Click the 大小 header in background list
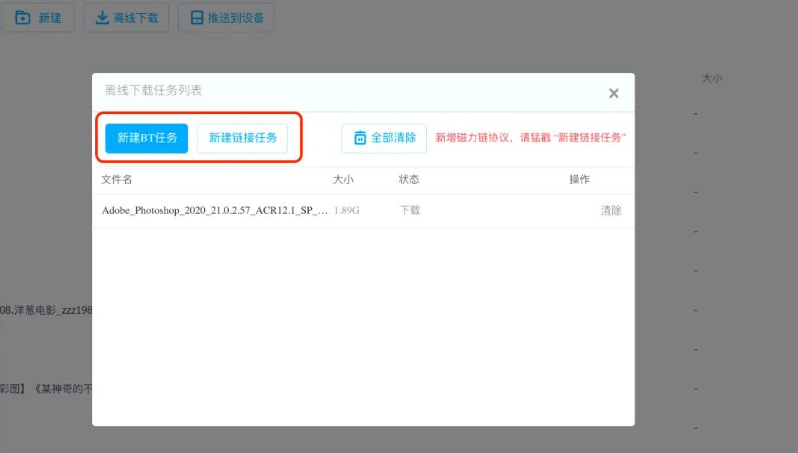 click(712, 78)
